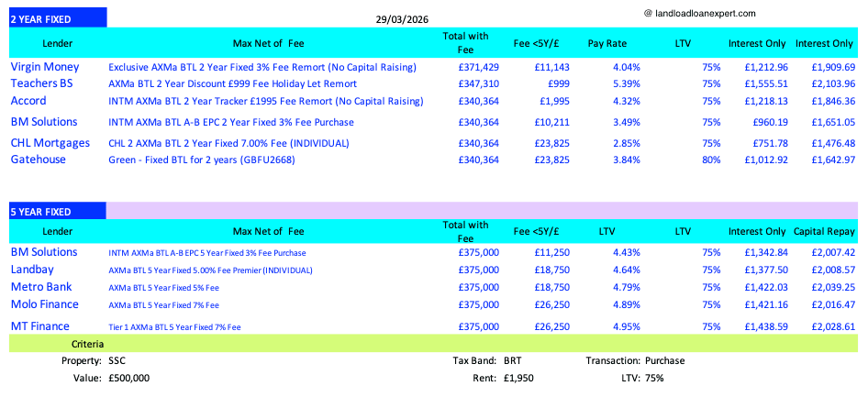The height and width of the screenshot is (397, 868).
Task: Select the Landbay lender cell
Action: coord(33,270)
